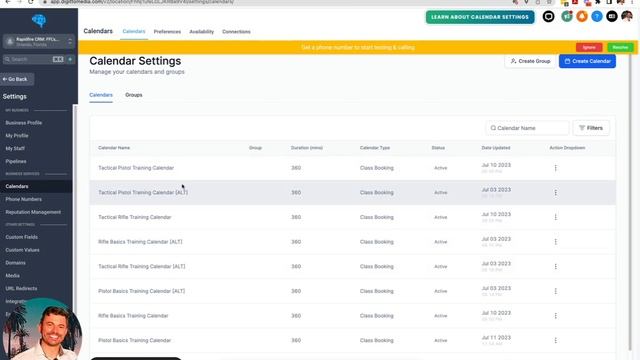The height and width of the screenshot is (360, 640).
Task: Open action menu for Rifle Basics Training Calendar
Action: click(x=556, y=316)
